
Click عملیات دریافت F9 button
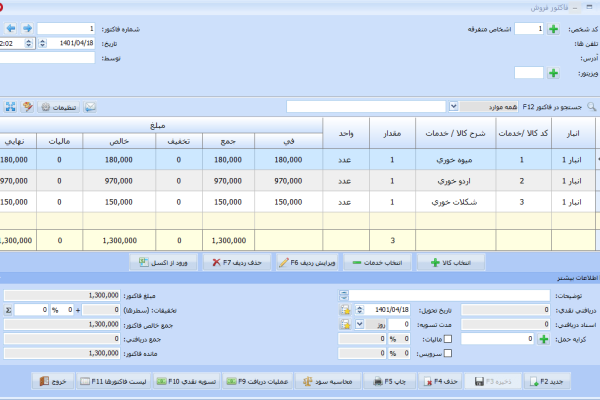pyautogui.click(x=258, y=381)
